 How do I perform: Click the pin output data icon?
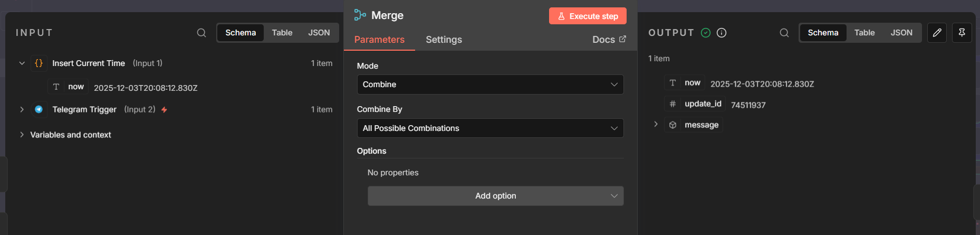pyautogui.click(x=962, y=33)
